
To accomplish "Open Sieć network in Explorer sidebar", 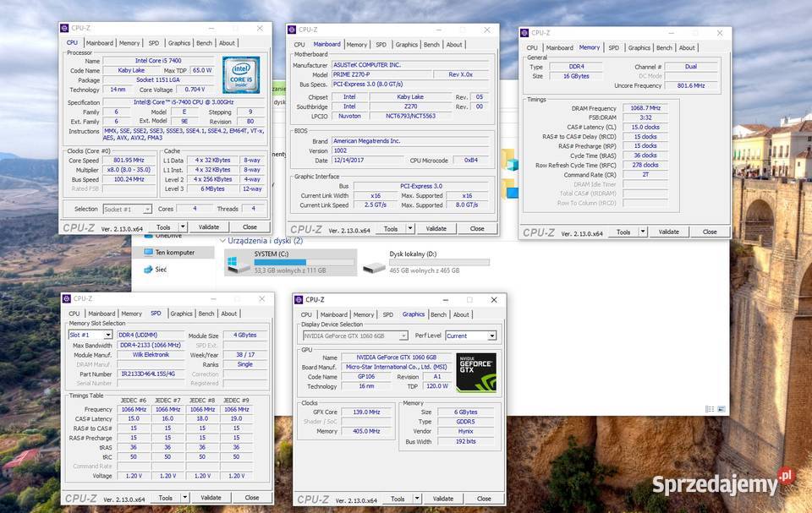I will (x=160, y=270).
